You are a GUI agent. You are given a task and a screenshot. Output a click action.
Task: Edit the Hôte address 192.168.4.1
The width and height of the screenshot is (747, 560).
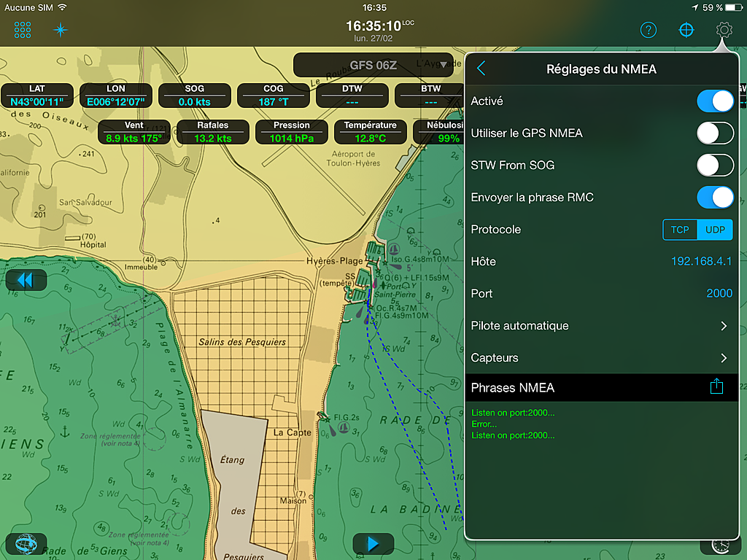coord(701,261)
